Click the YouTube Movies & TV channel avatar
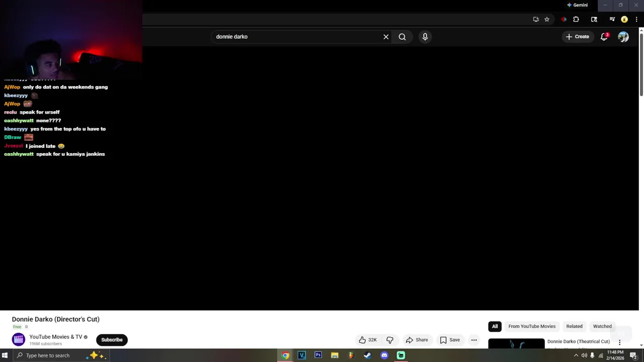This screenshot has height=362, width=644. point(19,340)
